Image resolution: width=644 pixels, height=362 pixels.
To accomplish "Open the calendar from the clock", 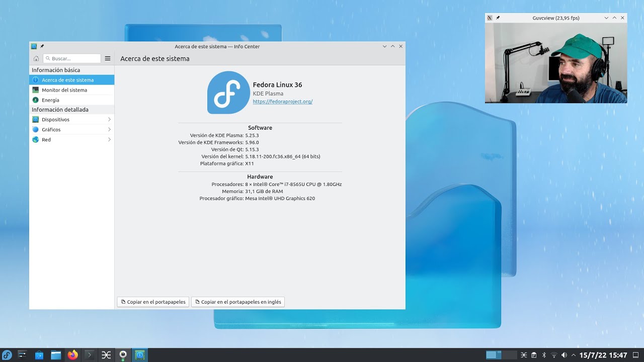I will pos(603,355).
